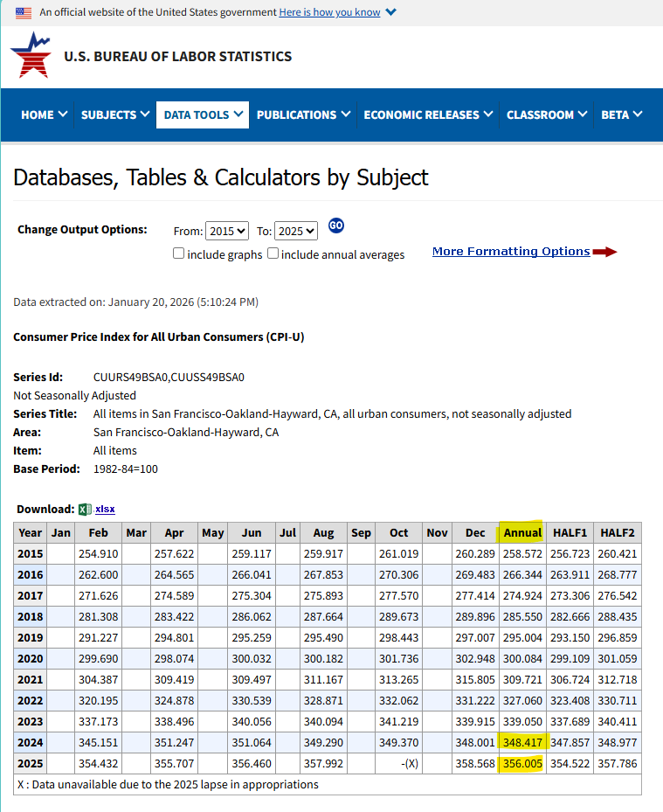Click the US flag icon
Screen dimensions: 663x812
[x=24, y=12]
